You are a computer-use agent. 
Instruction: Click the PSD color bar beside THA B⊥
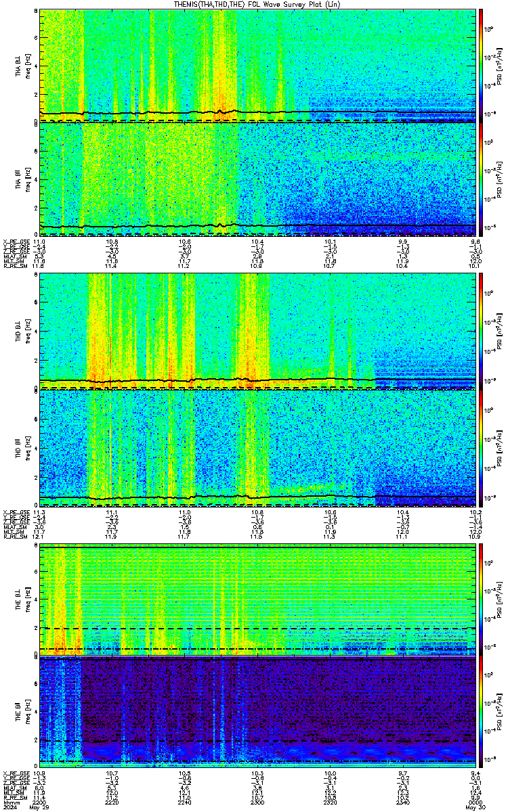[x=482, y=66]
